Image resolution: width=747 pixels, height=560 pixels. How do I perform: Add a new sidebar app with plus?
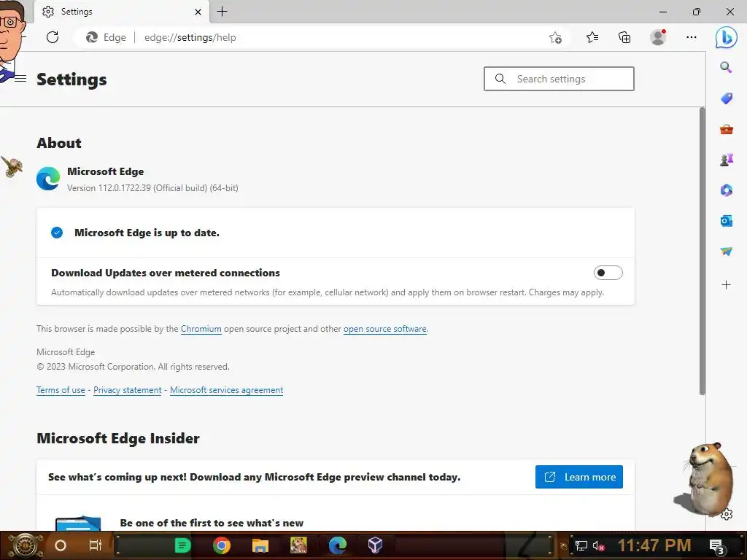pyautogui.click(x=726, y=285)
